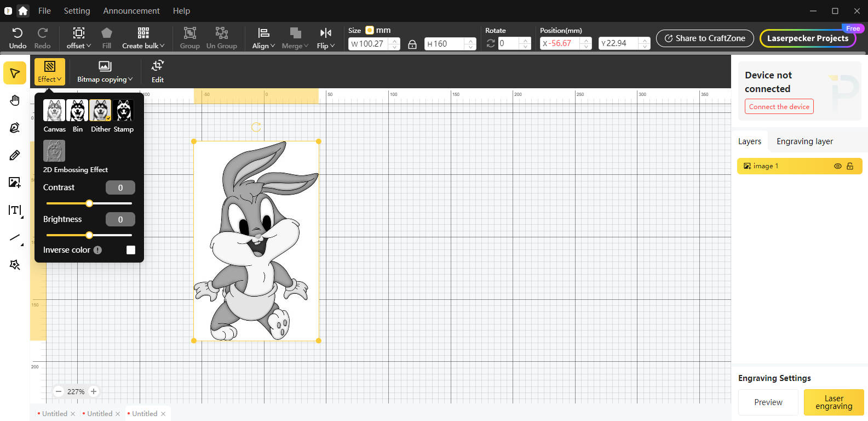Close the first Untitled tab
The image size is (868, 421).
[x=73, y=414]
